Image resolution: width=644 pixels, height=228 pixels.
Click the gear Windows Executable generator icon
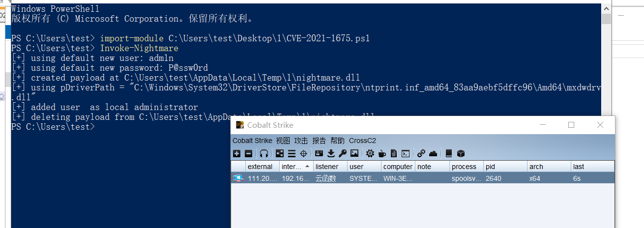pyautogui.click(x=370, y=153)
